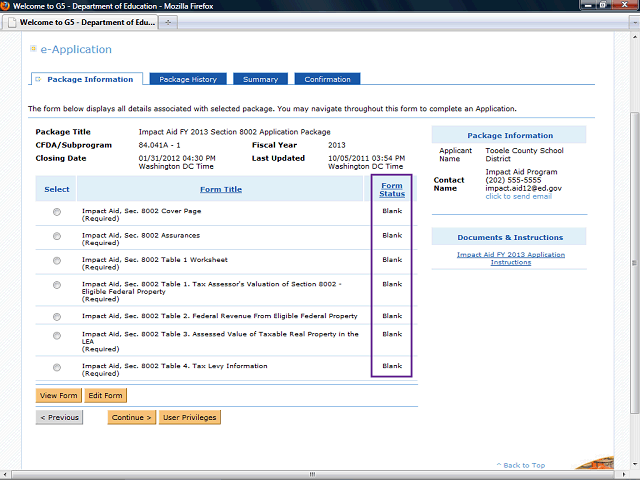Open the Summary tab

260,79
